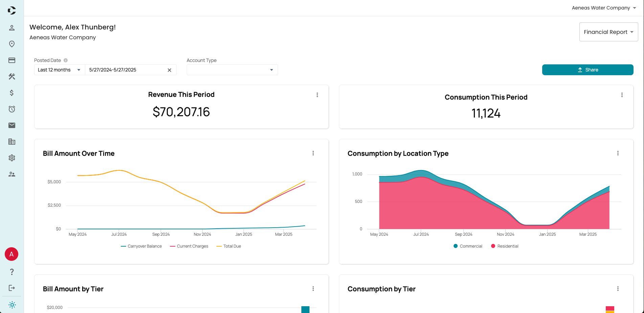Expand the Last 12 months dropdown
This screenshot has width=644, height=313.
click(x=59, y=70)
